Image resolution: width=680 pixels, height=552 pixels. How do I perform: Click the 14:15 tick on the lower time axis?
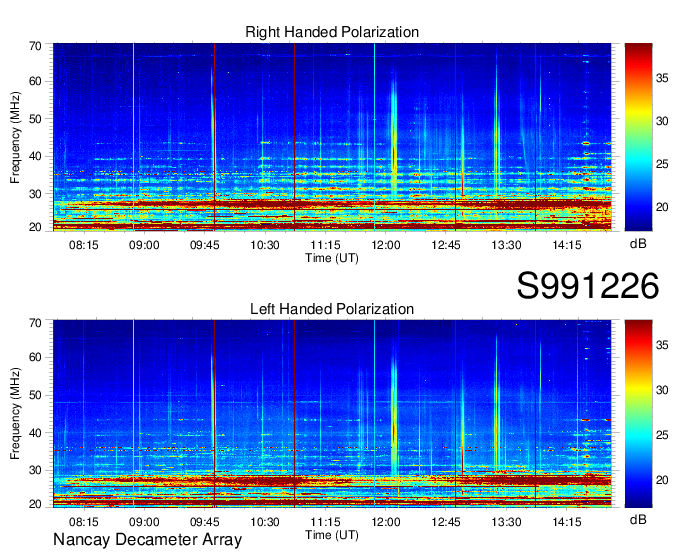(566, 522)
